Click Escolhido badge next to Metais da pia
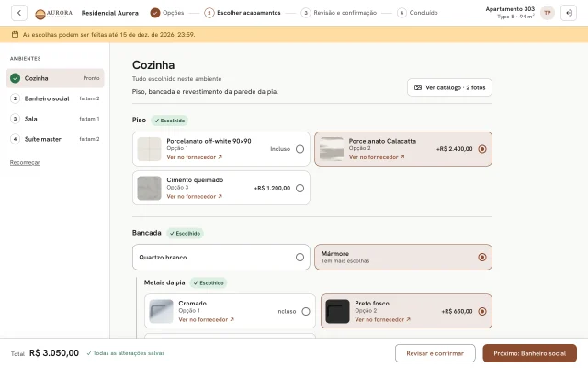This screenshot has height=368, width=588. [x=209, y=282]
